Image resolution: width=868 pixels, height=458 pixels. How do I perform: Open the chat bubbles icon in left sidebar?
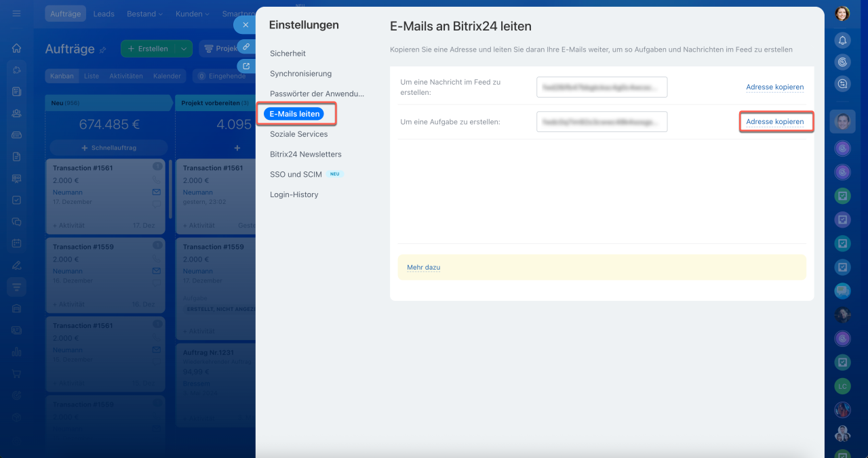click(17, 222)
